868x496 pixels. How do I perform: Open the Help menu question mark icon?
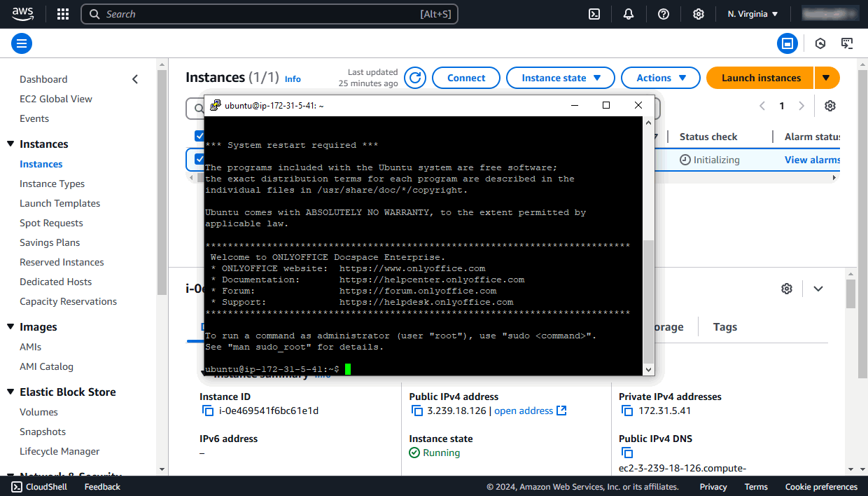point(663,14)
